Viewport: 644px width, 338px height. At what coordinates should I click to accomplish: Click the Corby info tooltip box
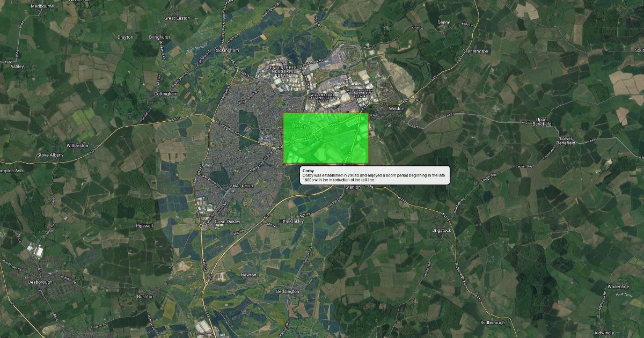[374, 175]
